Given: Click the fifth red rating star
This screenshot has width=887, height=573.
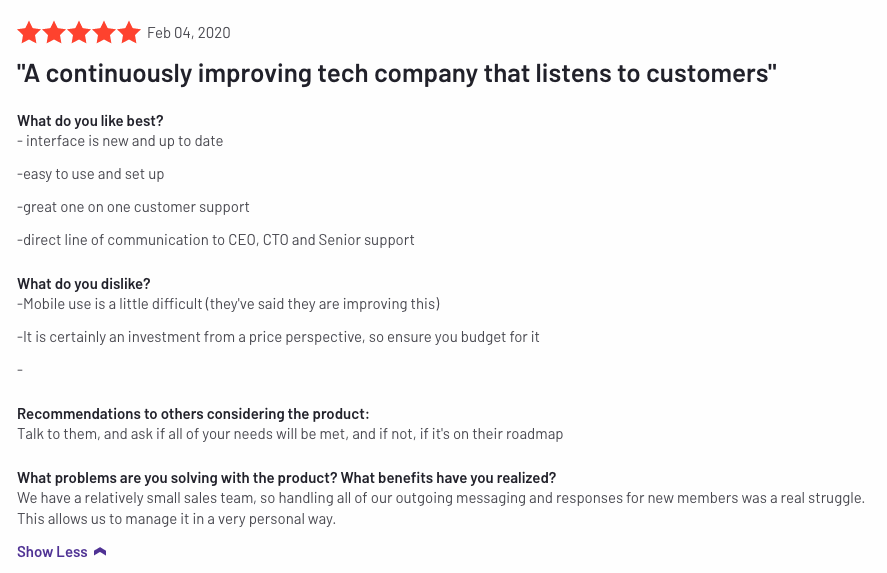Looking at the screenshot, I should (x=129, y=33).
